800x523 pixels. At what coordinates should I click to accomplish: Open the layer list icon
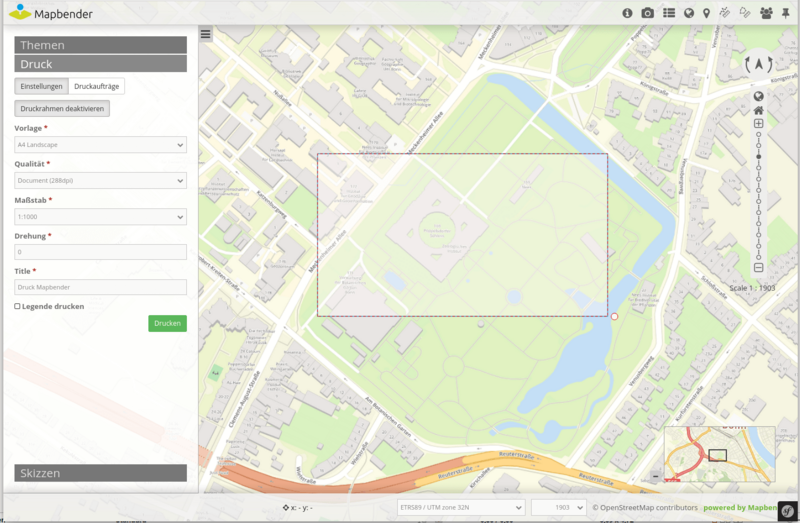pyautogui.click(x=669, y=13)
